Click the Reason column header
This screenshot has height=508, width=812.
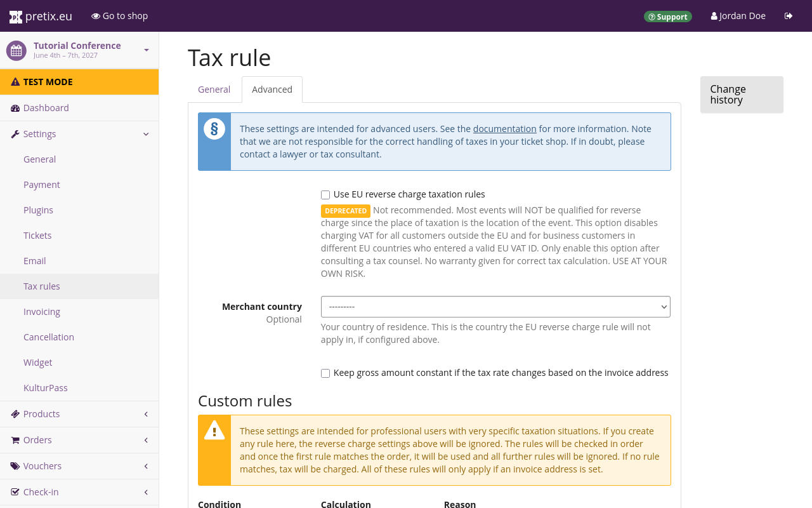click(460, 504)
